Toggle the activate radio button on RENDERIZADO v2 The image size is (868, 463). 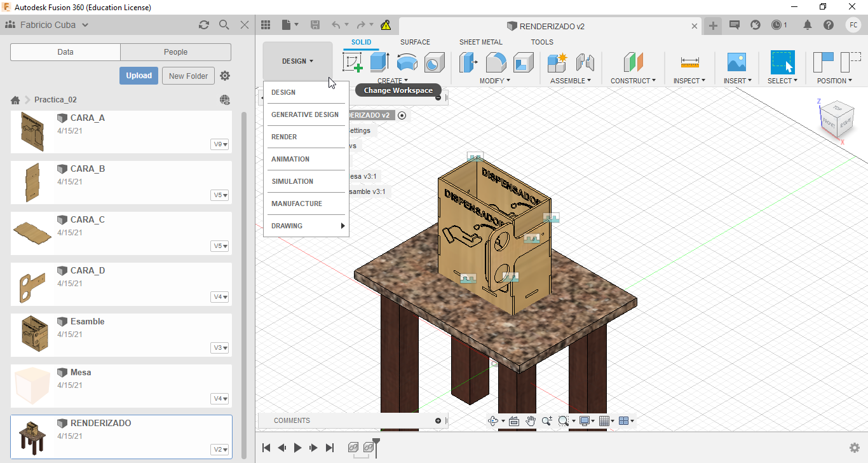tap(402, 115)
